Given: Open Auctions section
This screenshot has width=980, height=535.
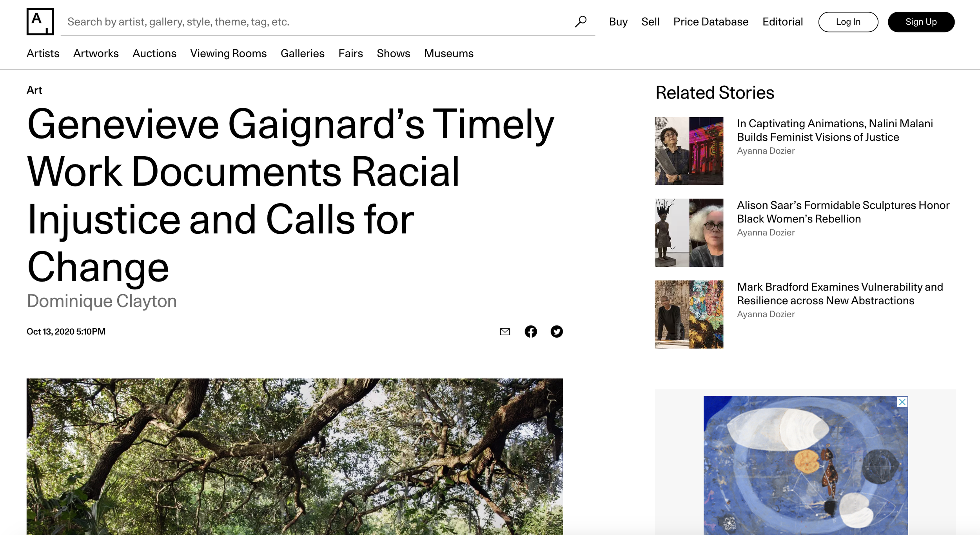Looking at the screenshot, I should (x=154, y=53).
